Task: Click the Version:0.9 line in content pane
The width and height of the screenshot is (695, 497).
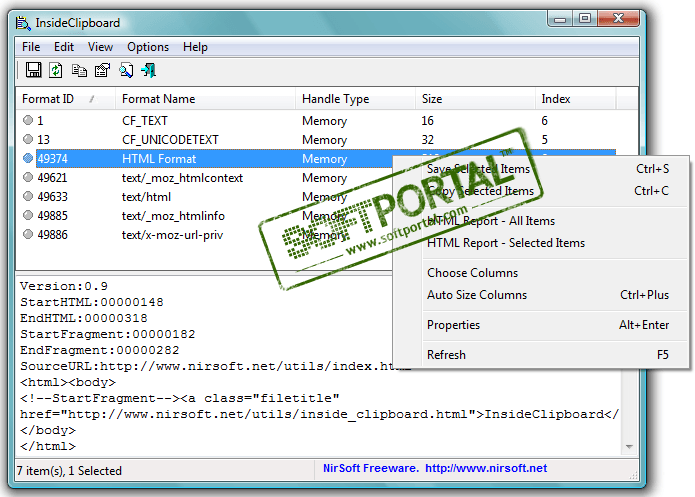Action: coord(64,286)
